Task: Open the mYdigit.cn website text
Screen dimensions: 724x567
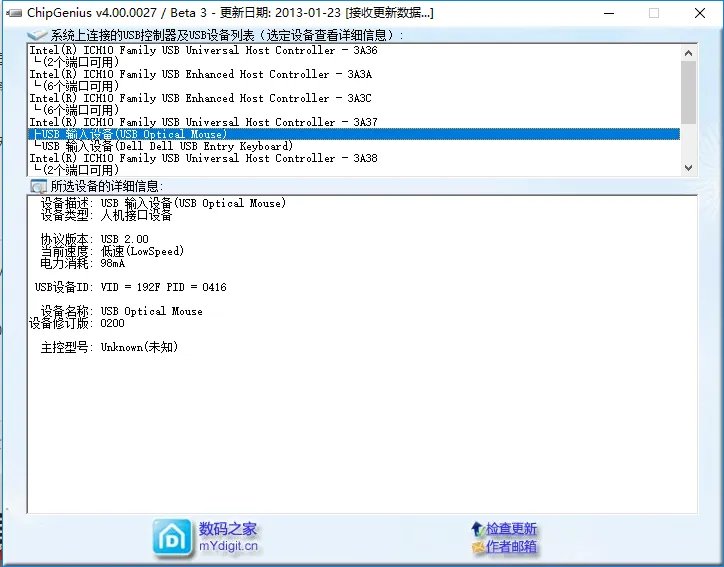Action: tap(228, 546)
